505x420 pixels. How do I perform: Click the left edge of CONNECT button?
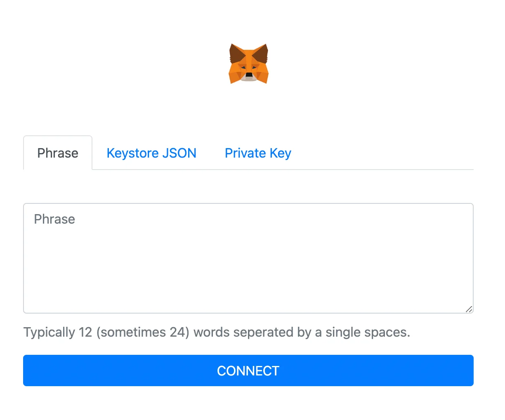tap(33, 370)
